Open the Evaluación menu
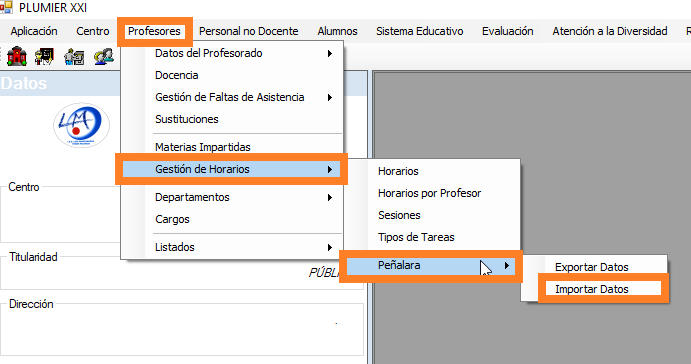The height and width of the screenshot is (364, 691). click(507, 31)
